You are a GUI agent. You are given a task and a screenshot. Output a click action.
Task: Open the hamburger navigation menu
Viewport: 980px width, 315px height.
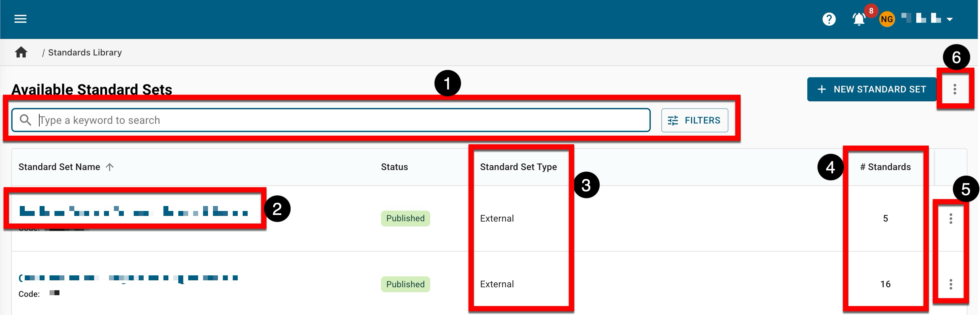20,18
